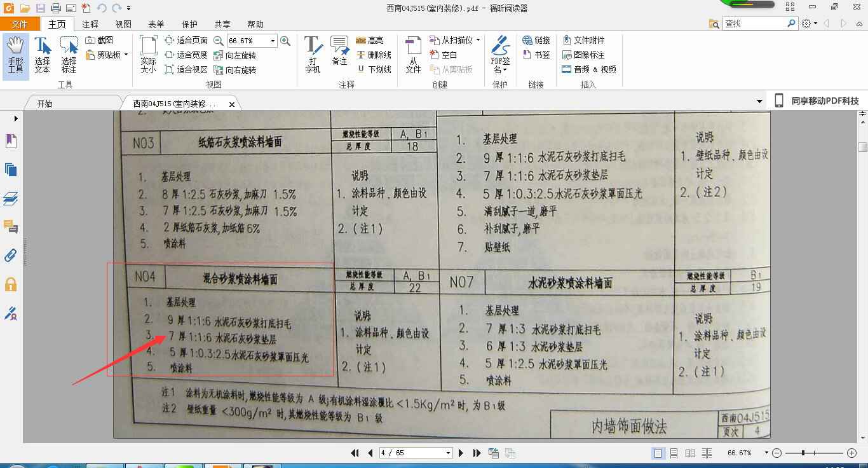Create Blank PDF page (空白)
This screenshot has height=468, width=868.
click(444, 55)
